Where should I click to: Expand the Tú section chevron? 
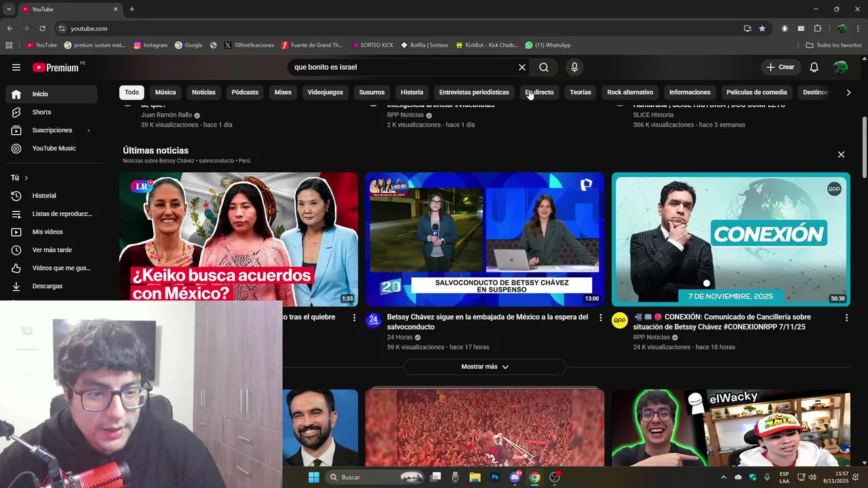[26, 178]
